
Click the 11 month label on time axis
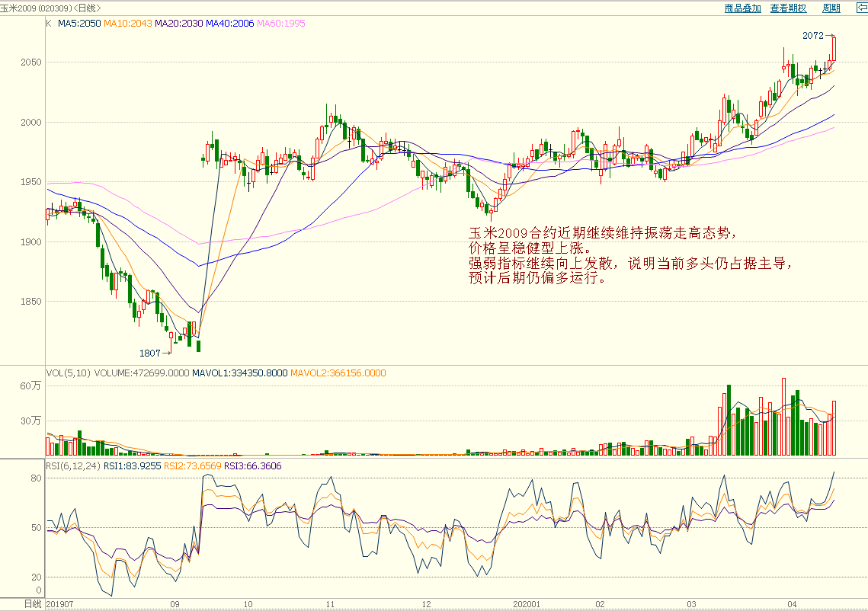point(330,604)
